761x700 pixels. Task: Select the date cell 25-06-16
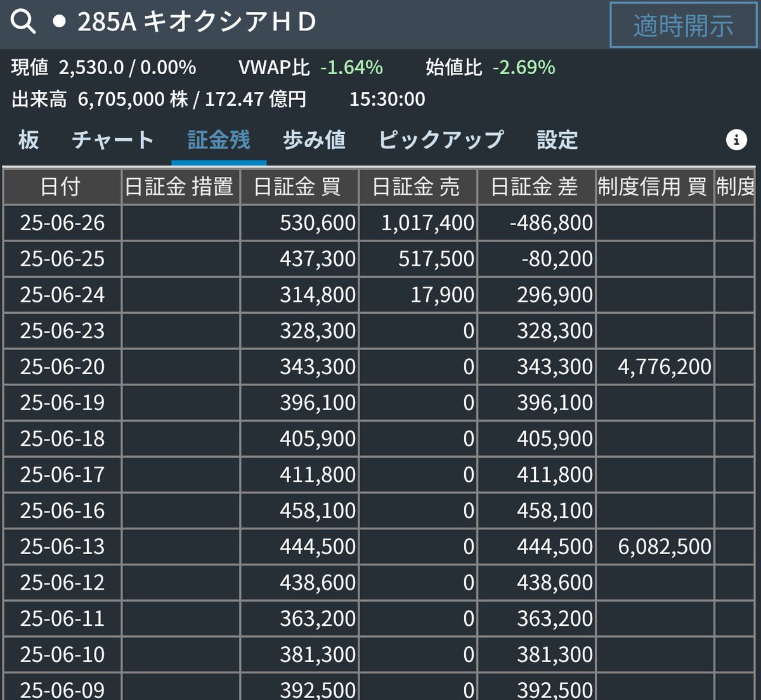[x=62, y=510]
